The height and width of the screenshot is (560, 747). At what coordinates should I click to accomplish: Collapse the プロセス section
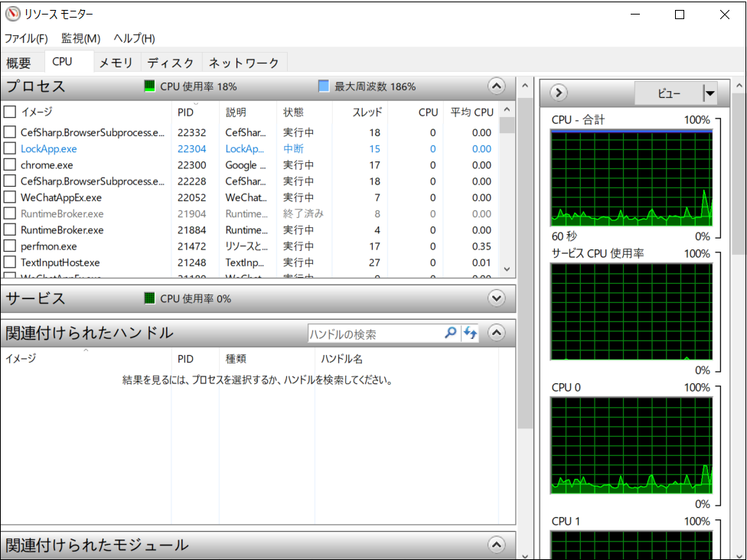tap(497, 86)
